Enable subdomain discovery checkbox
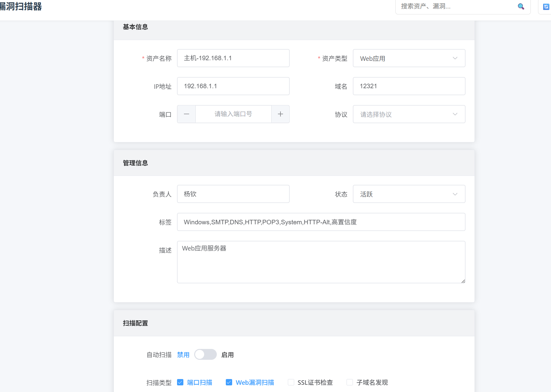Viewport: 551px width, 392px height. click(x=350, y=382)
